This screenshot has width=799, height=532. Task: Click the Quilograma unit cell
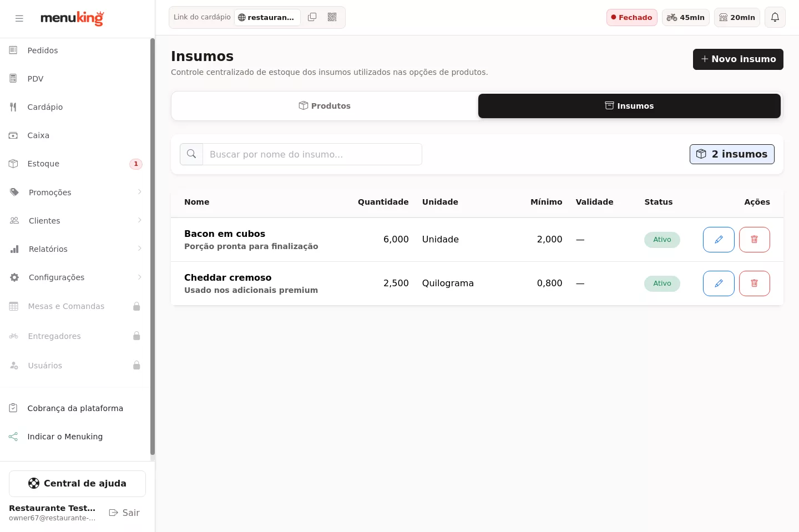pos(448,283)
